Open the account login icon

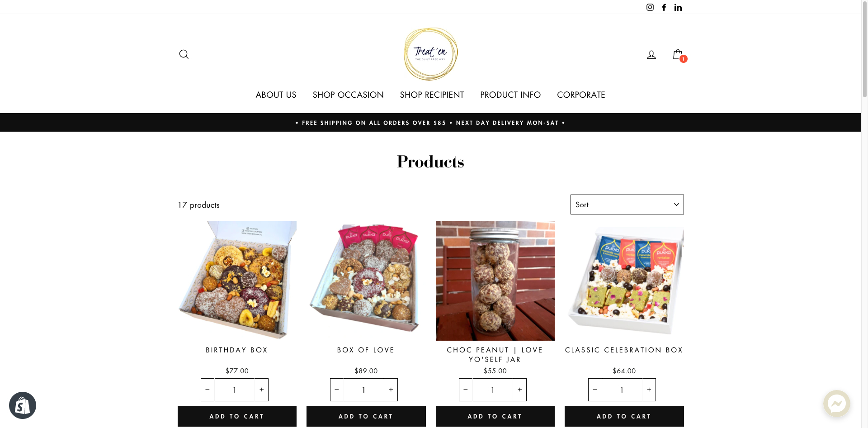(651, 55)
